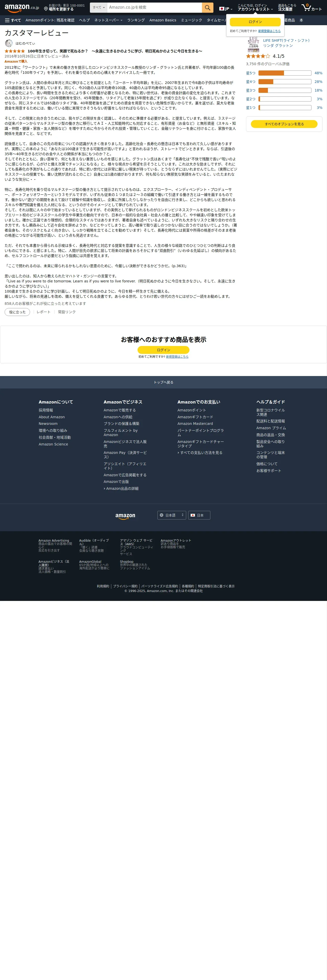Click LIFE SHIFT(ライフ・シフト) title link
327x980 pixels.
286,40
